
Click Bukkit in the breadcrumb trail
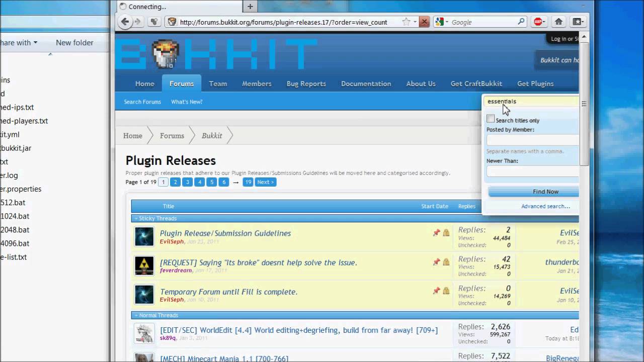coord(212,136)
